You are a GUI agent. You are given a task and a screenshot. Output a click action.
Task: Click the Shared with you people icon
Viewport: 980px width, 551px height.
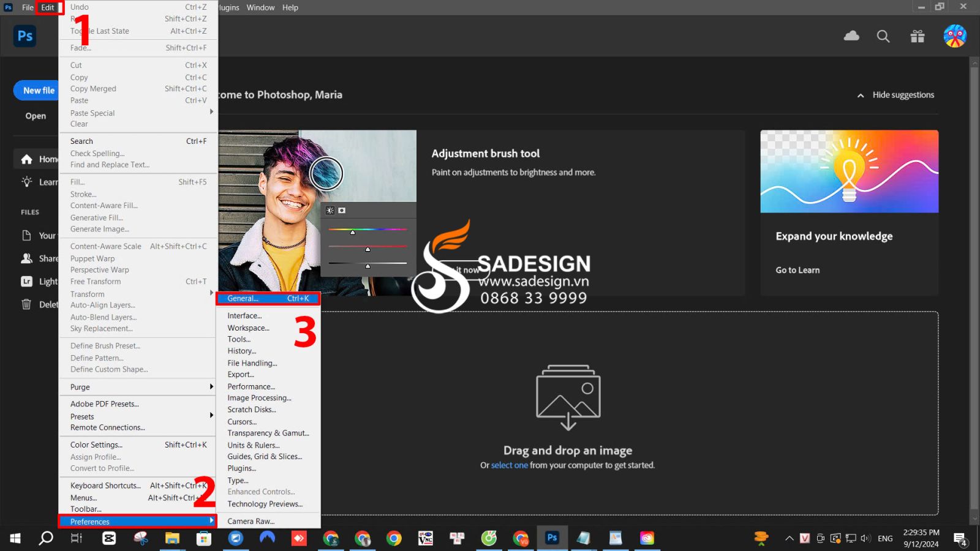[x=26, y=258]
